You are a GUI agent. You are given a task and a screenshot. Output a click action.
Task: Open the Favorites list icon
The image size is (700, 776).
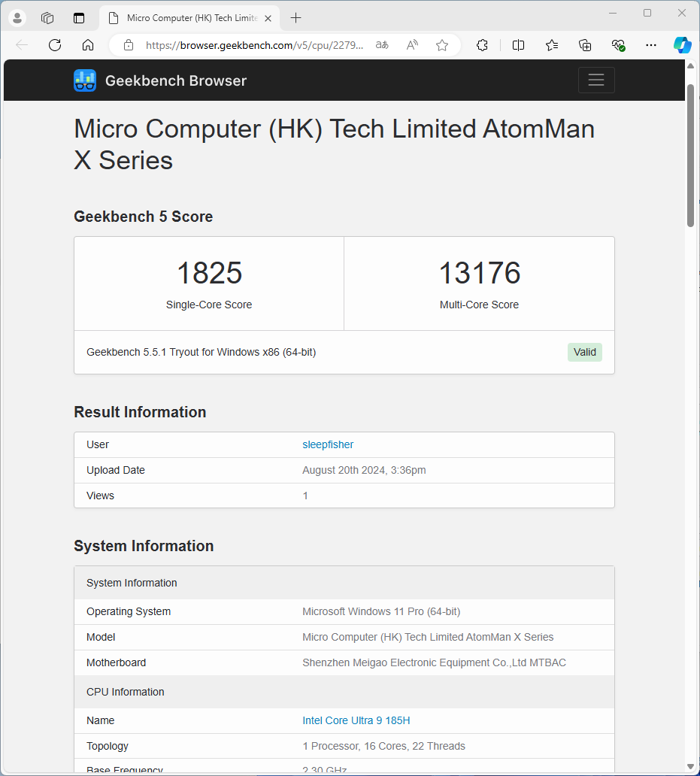tap(552, 45)
